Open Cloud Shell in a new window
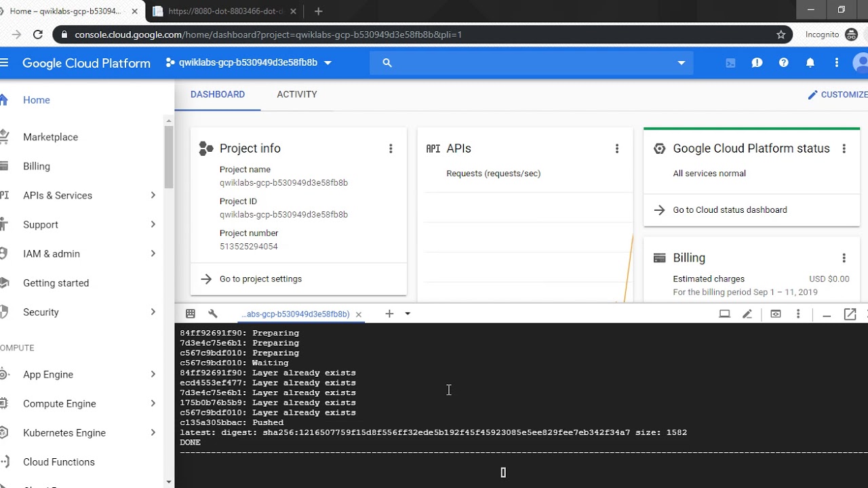Image resolution: width=868 pixels, height=488 pixels. tap(850, 314)
